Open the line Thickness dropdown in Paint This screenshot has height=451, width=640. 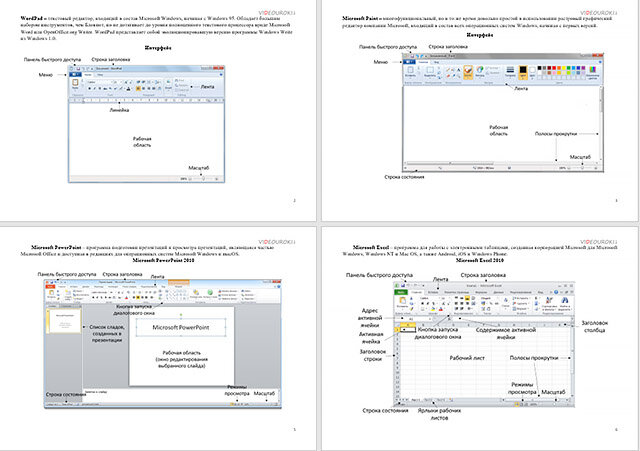tap(510, 71)
